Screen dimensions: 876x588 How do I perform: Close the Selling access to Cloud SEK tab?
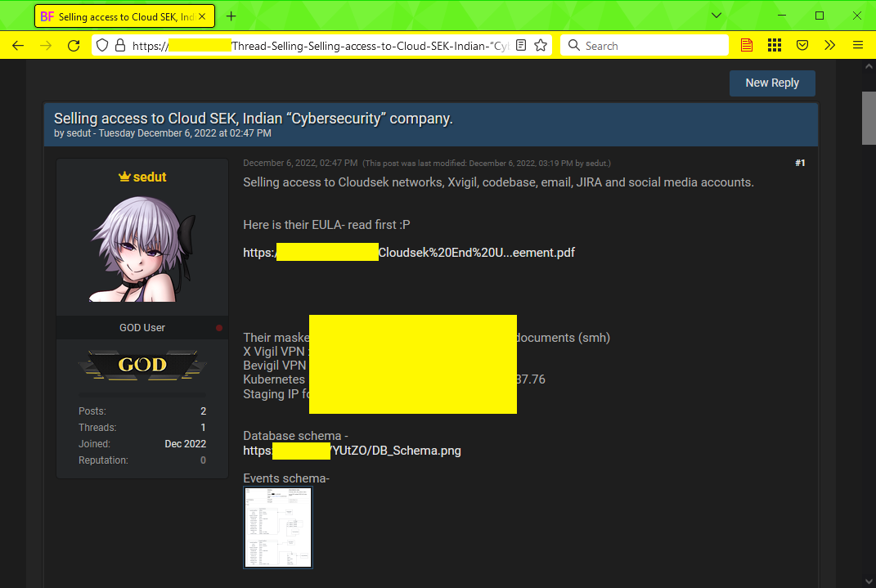pyautogui.click(x=202, y=16)
